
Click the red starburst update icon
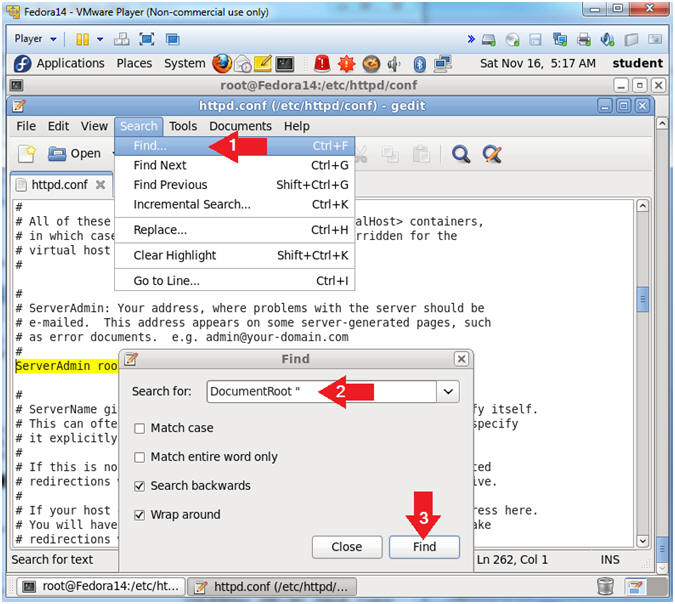tap(347, 64)
